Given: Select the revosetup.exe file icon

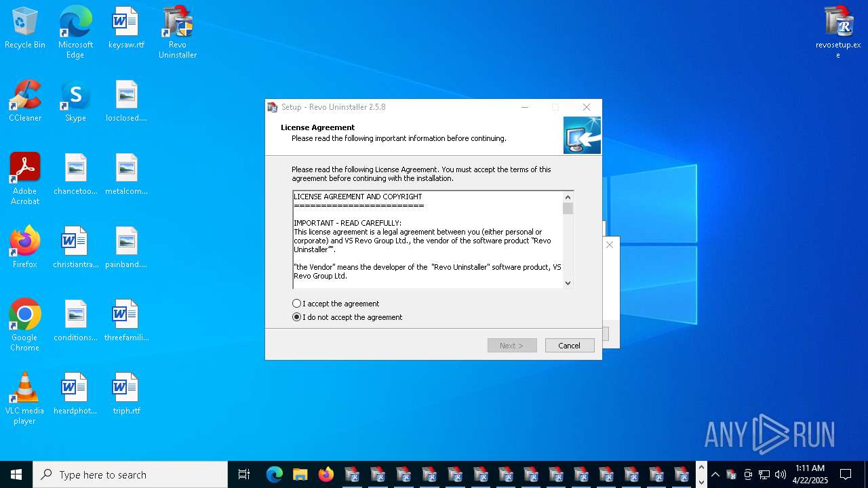Looking at the screenshot, I should tap(838, 33).
